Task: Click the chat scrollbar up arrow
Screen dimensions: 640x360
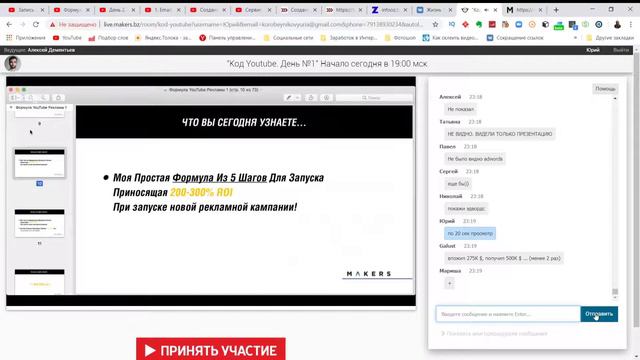Action: click(x=615, y=98)
